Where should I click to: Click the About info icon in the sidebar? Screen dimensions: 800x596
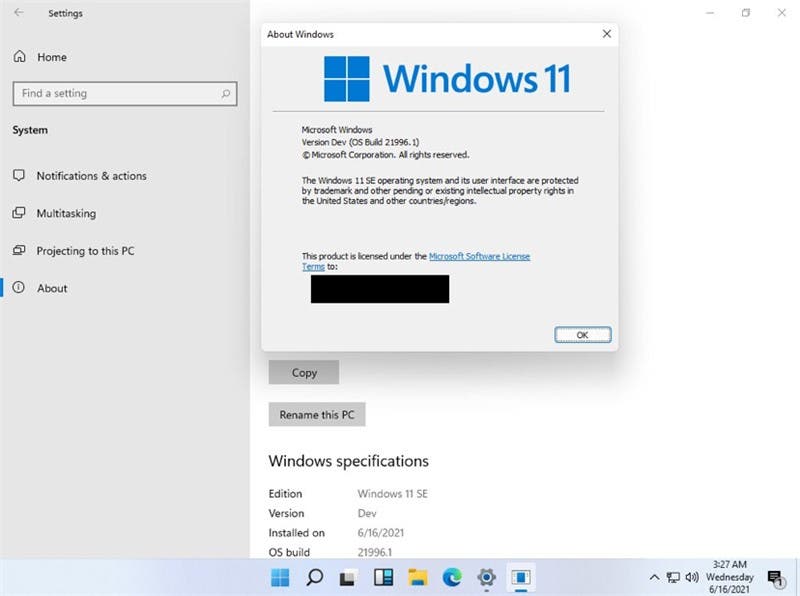pos(20,288)
